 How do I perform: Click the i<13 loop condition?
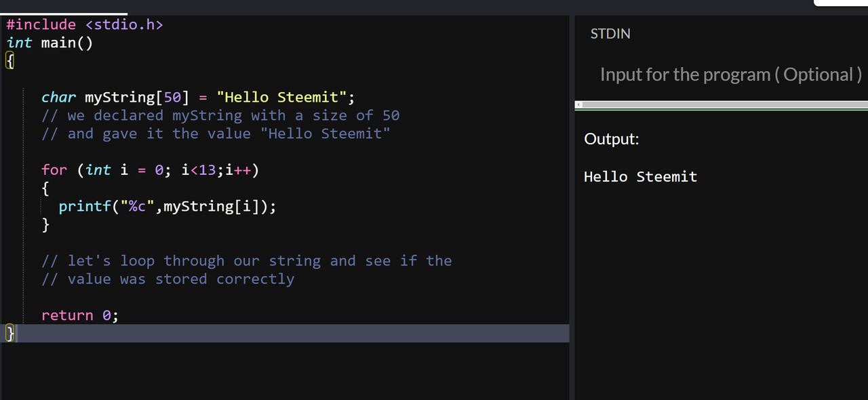(198, 170)
